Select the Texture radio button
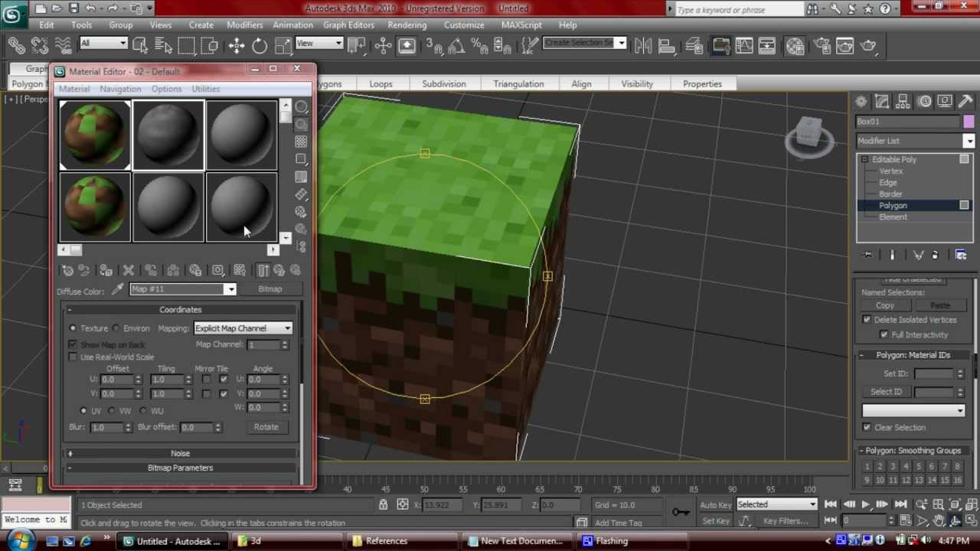This screenshot has height=551, width=980. click(x=73, y=328)
